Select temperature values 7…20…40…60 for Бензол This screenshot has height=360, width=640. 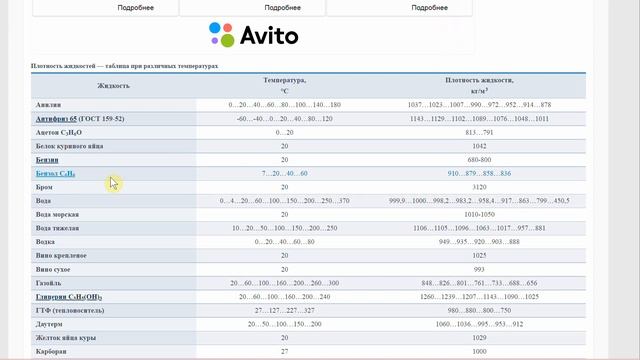coord(284,173)
